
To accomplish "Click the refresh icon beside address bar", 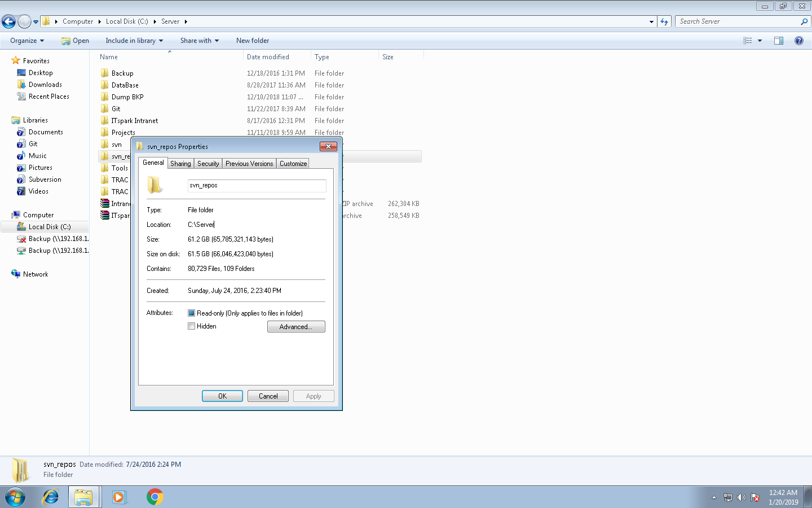I will [664, 21].
